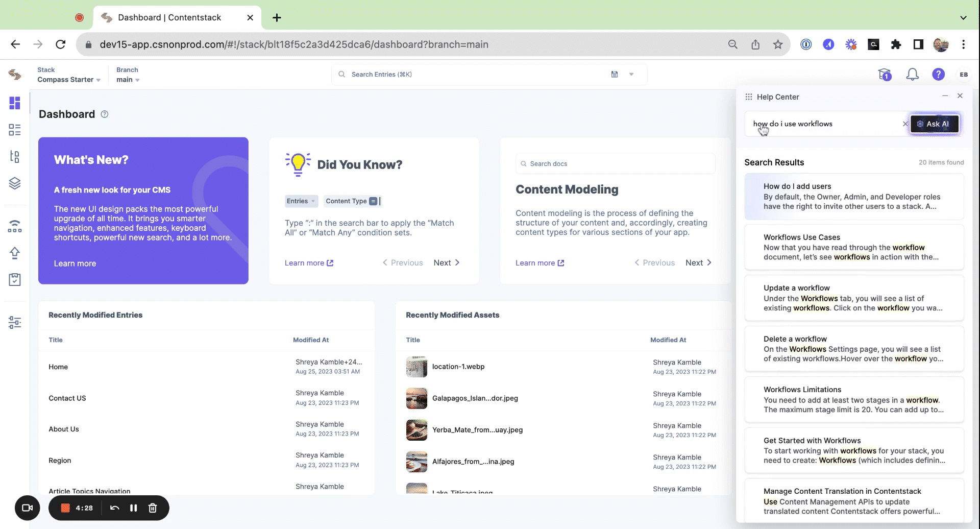Share this page from address bar
The image size is (980, 529).
tap(755, 44)
